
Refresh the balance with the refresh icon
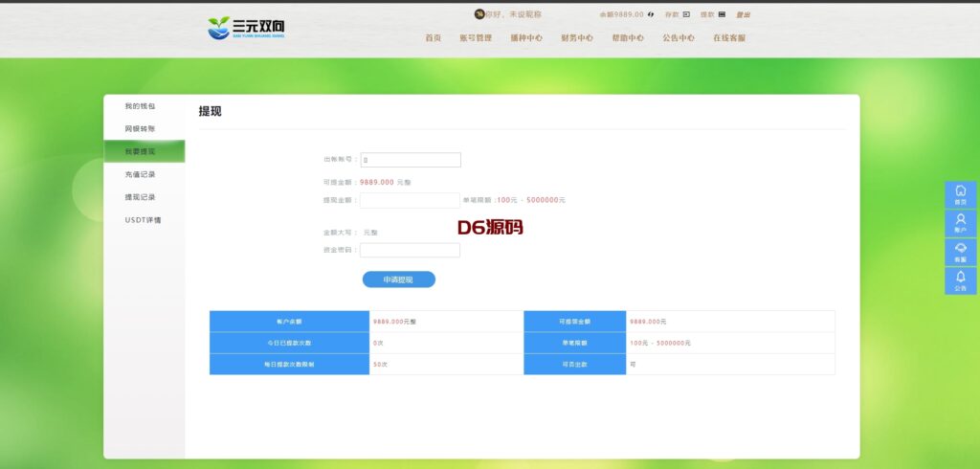click(651, 14)
